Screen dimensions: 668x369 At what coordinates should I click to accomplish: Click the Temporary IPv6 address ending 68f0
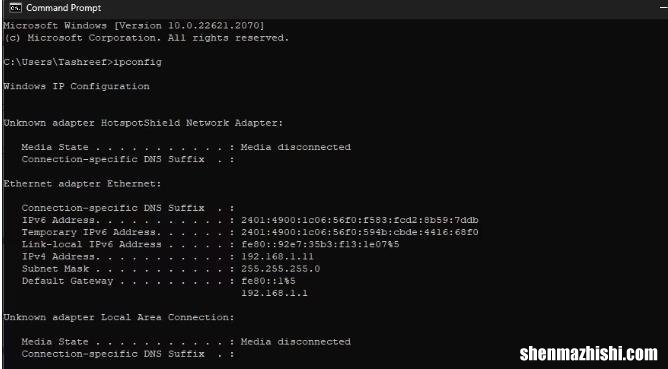[360, 233]
